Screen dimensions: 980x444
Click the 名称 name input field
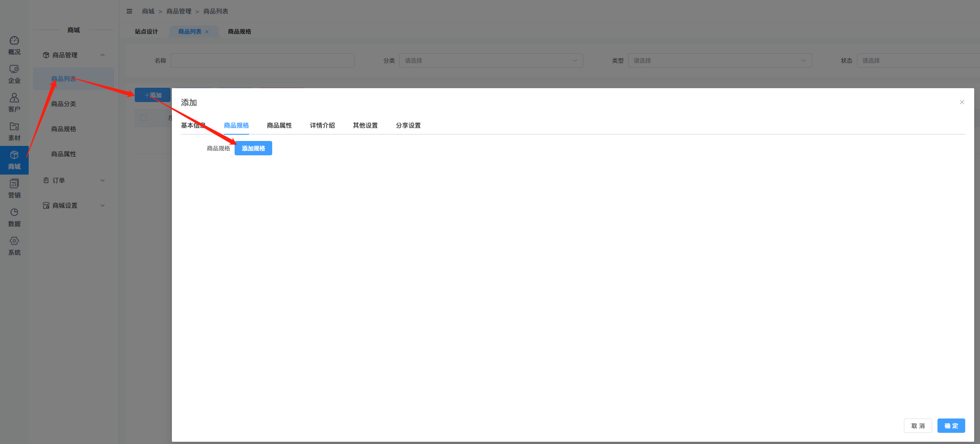coord(262,60)
